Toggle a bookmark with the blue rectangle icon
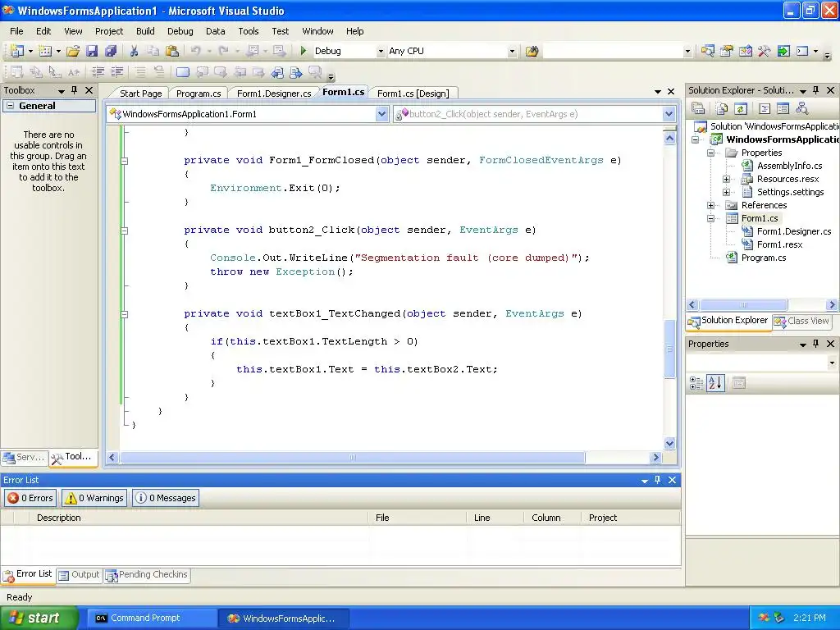Image resolution: width=840 pixels, height=630 pixels. pyautogui.click(x=183, y=72)
